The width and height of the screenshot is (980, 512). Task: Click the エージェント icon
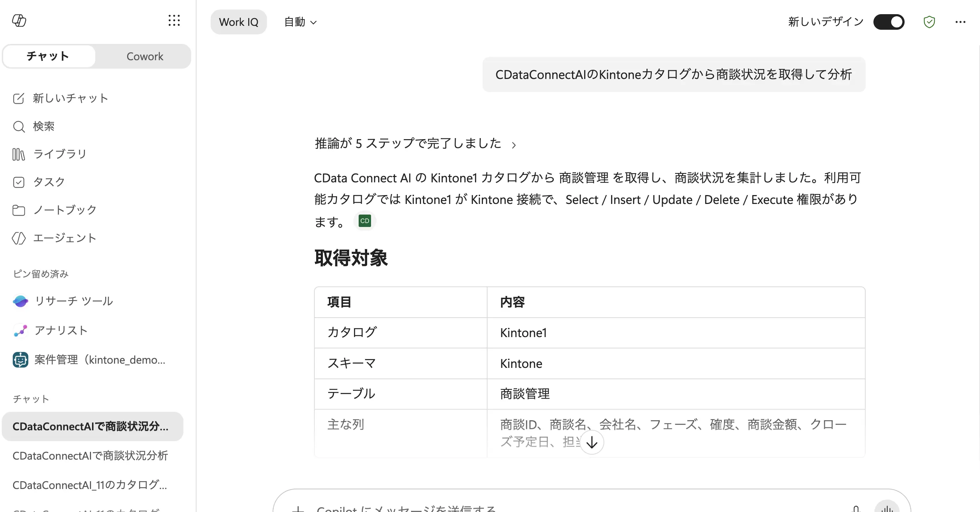19,238
